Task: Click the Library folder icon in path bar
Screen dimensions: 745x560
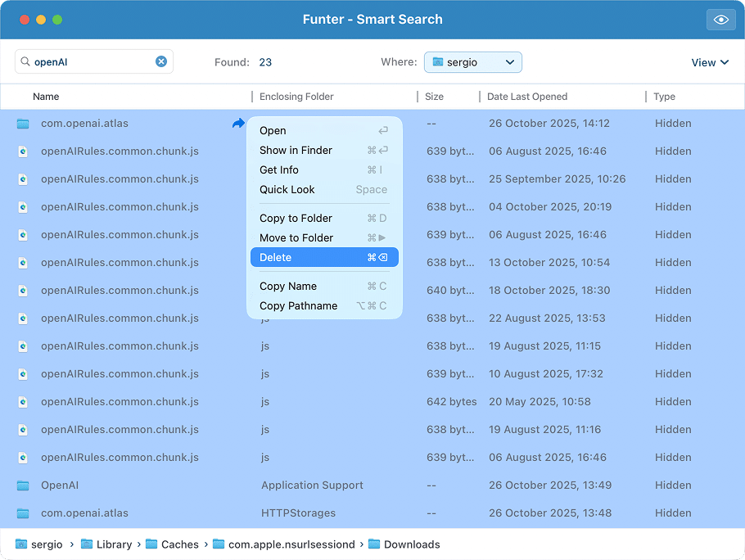Action: 87,544
